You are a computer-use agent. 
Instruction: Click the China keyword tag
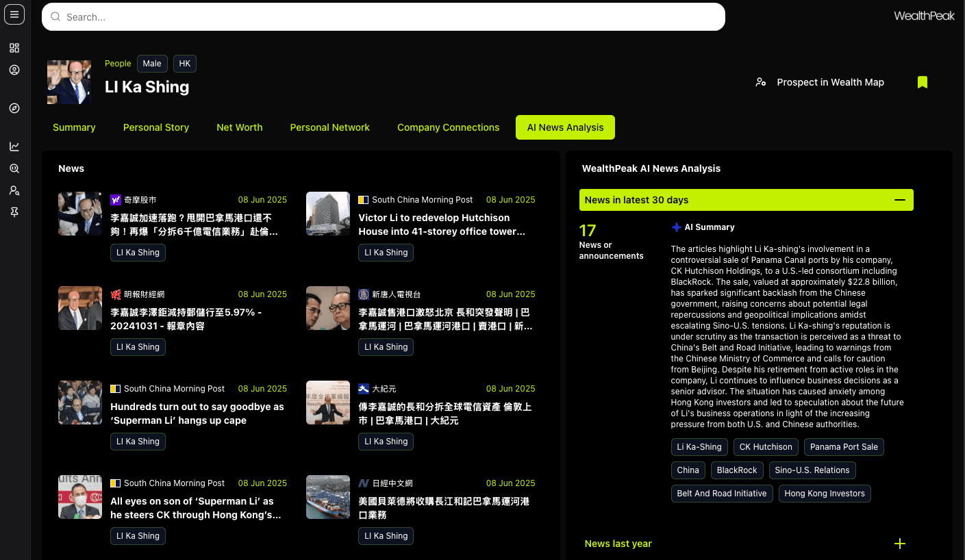coord(688,470)
